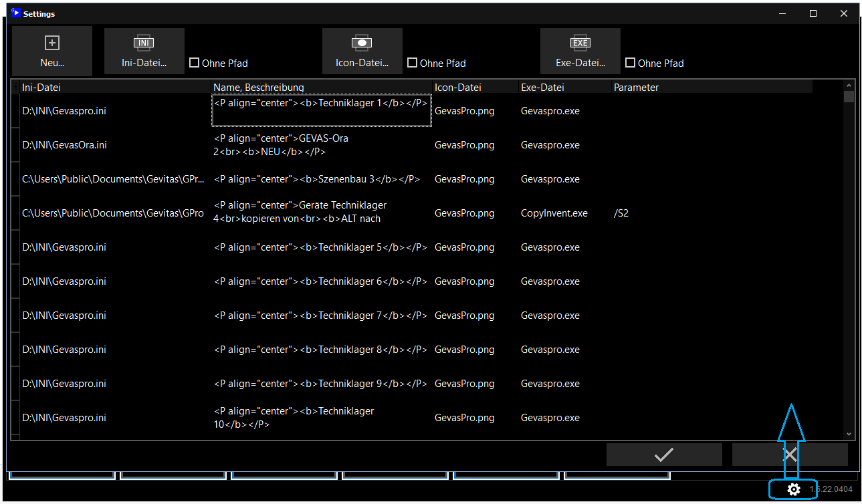Select the /S2 parameter cell
The image size is (862, 504).
tap(712, 213)
